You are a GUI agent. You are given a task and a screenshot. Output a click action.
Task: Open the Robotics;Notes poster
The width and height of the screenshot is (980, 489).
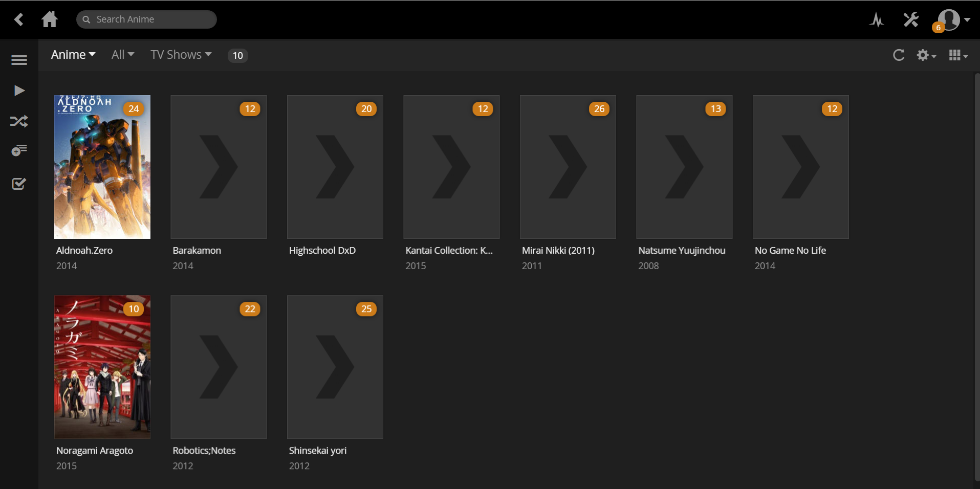pos(219,367)
